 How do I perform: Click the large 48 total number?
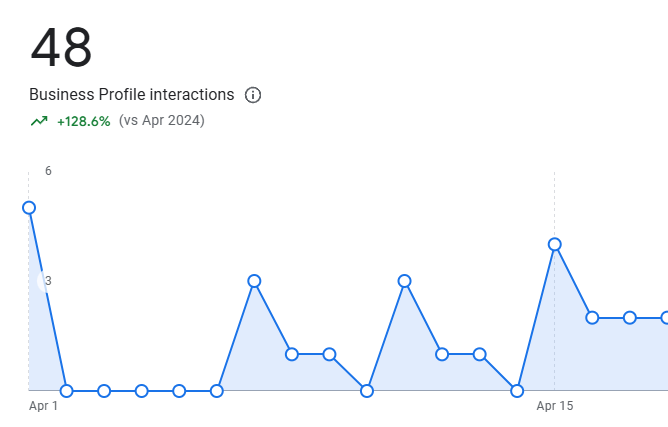tap(61, 47)
